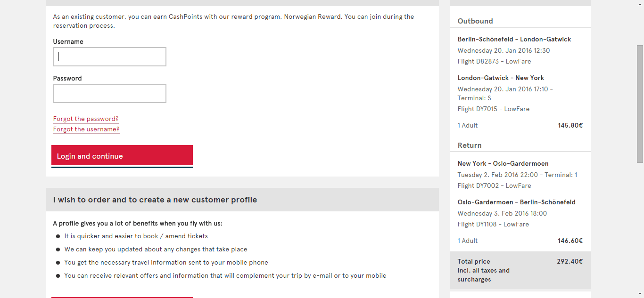644x298 pixels.
Task: Select 'Wednesday 3. Feb 2016 18:00' text
Action: point(502,213)
